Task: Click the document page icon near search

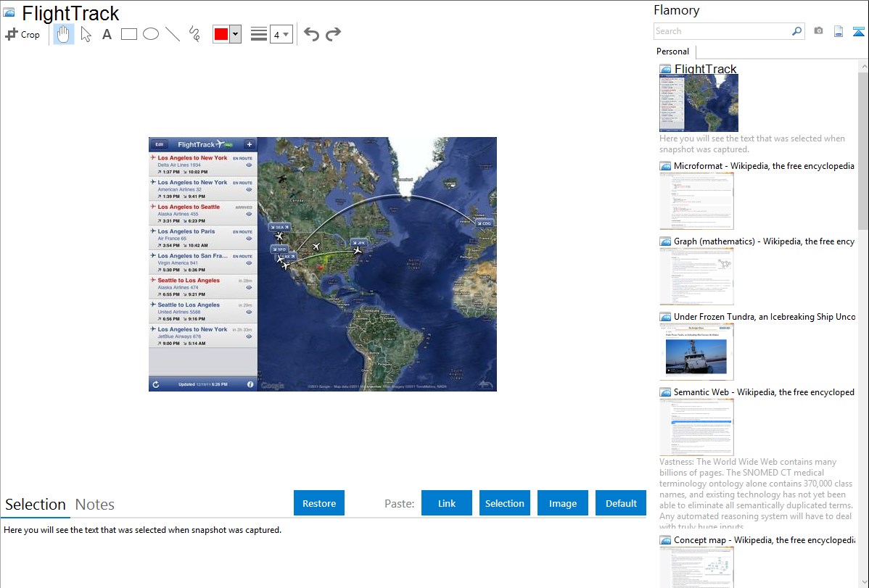Action: click(x=839, y=31)
